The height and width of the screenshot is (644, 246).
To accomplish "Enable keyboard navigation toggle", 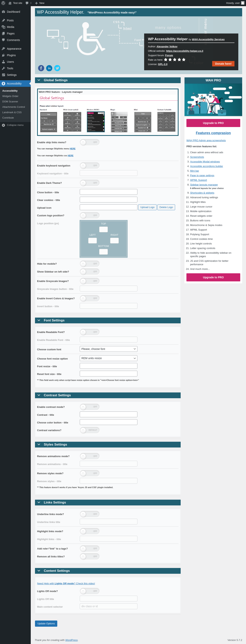I will pos(90,166).
